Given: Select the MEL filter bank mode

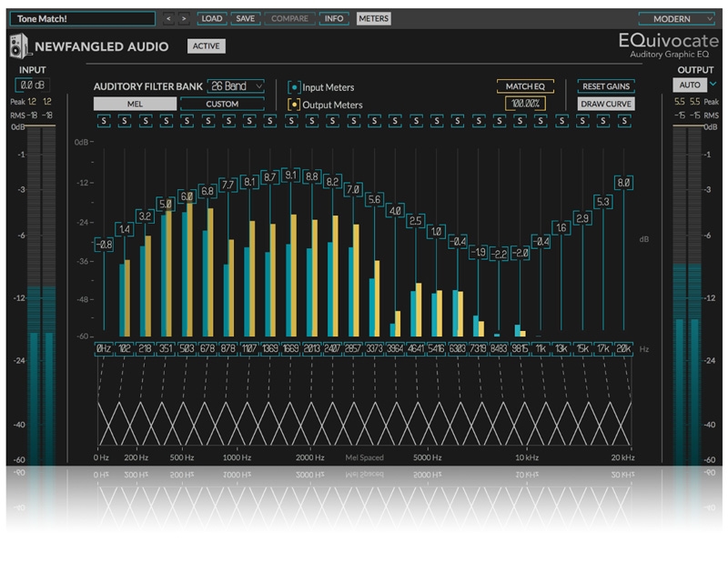Looking at the screenshot, I should pos(135,104).
